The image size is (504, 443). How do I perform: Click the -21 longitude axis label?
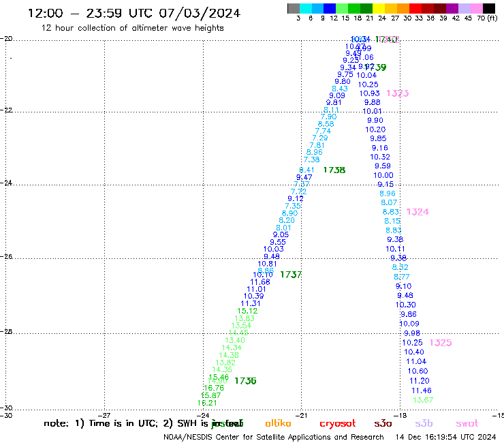302,415
